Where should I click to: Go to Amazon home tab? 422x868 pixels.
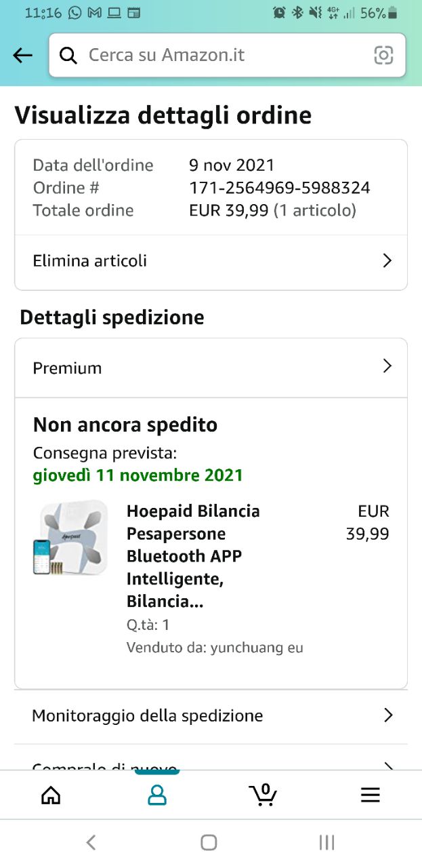pyautogui.click(x=51, y=795)
